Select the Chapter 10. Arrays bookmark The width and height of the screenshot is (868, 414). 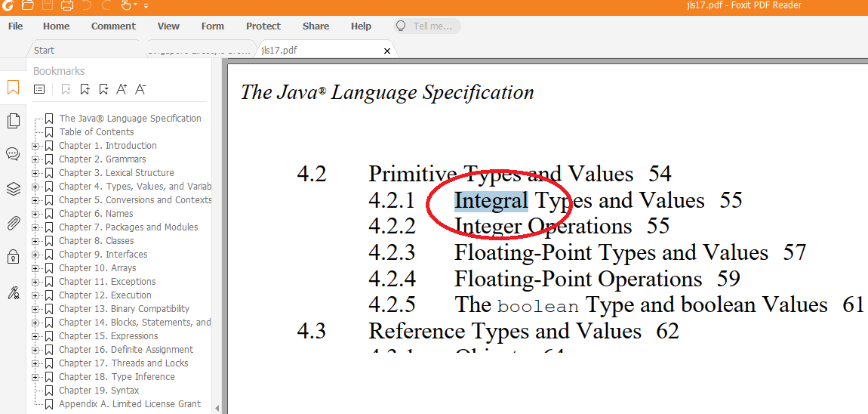97,267
